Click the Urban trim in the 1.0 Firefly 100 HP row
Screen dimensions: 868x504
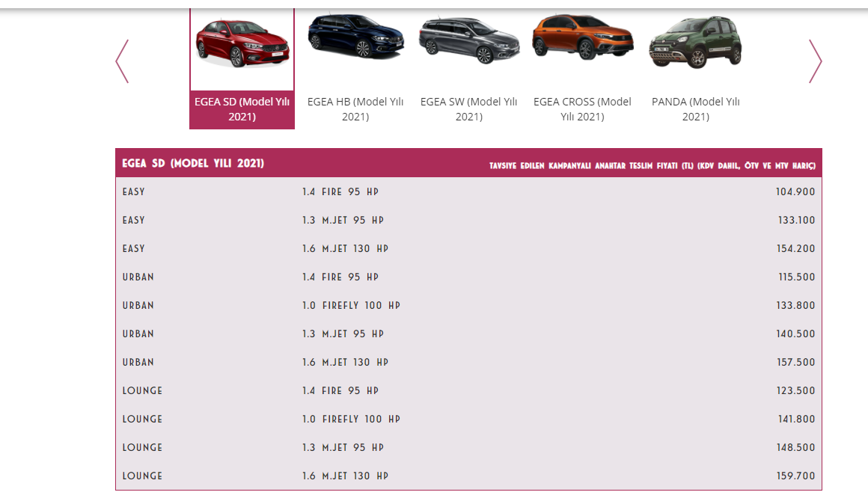138,305
